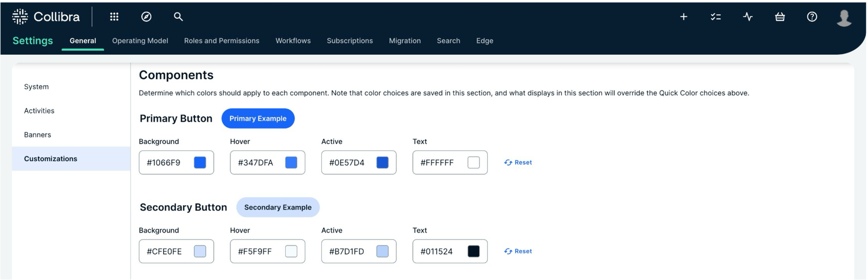Image resolution: width=868 pixels, height=280 pixels.
Task: Open secondary Text #011524 color swatch
Action: click(x=474, y=251)
